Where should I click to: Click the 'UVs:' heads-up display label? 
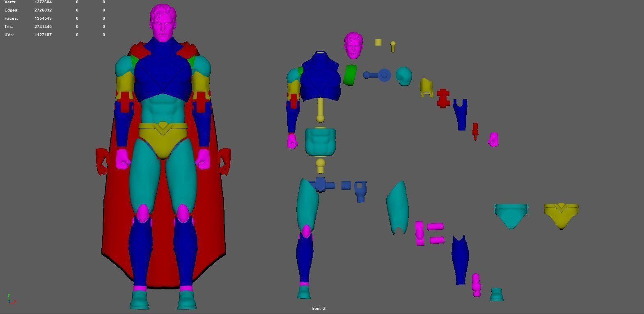[x=9, y=35]
